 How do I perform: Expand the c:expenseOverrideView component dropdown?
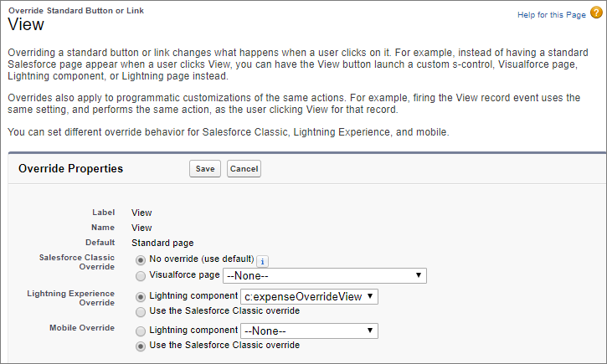[x=310, y=296]
